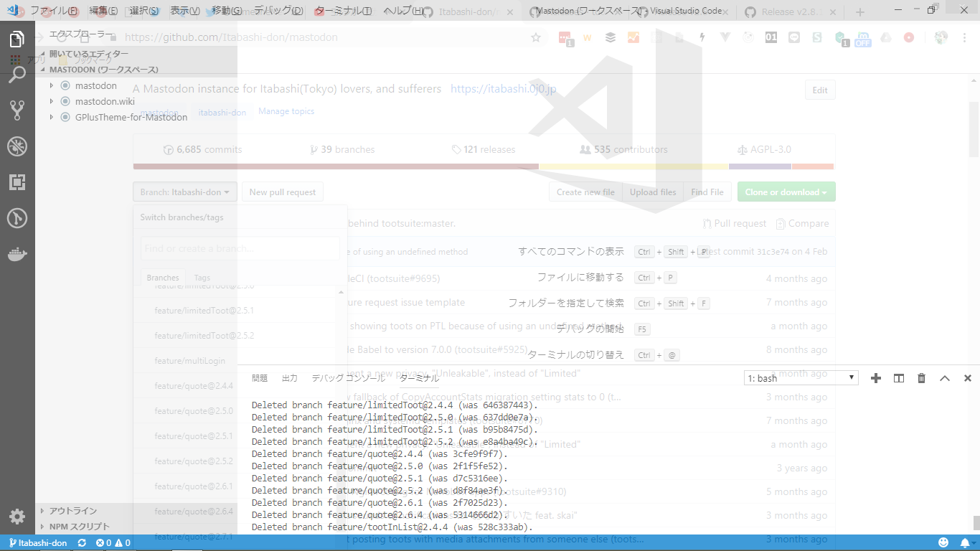Maximize the panel using the up chevron
Image resolution: width=980 pixels, height=551 pixels.
pyautogui.click(x=945, y=378)
